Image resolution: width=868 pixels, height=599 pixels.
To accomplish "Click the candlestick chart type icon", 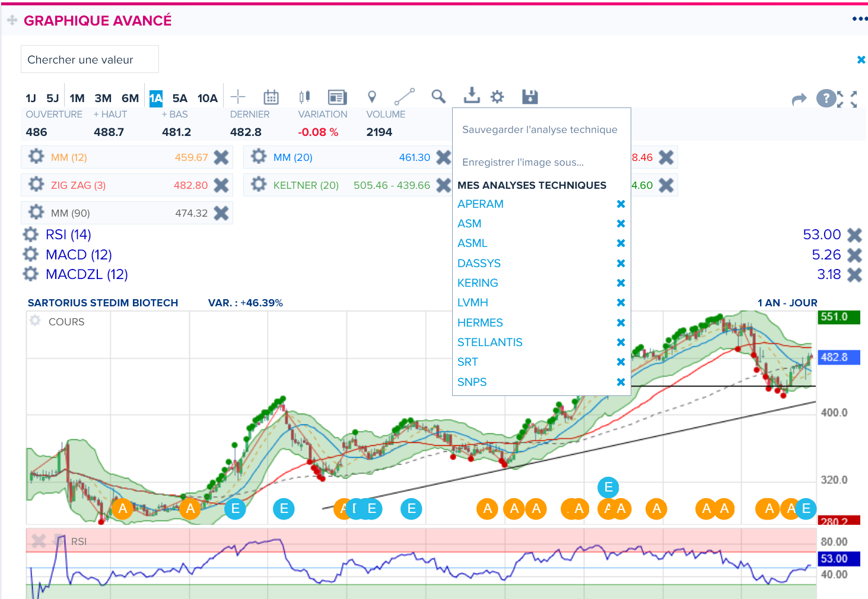I will pyautogui.click(x=304, y=97).
